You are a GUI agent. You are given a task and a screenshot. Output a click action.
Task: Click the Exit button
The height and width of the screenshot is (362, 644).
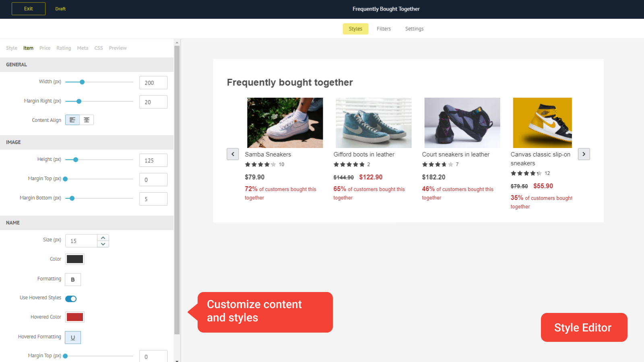pos(29,8)
